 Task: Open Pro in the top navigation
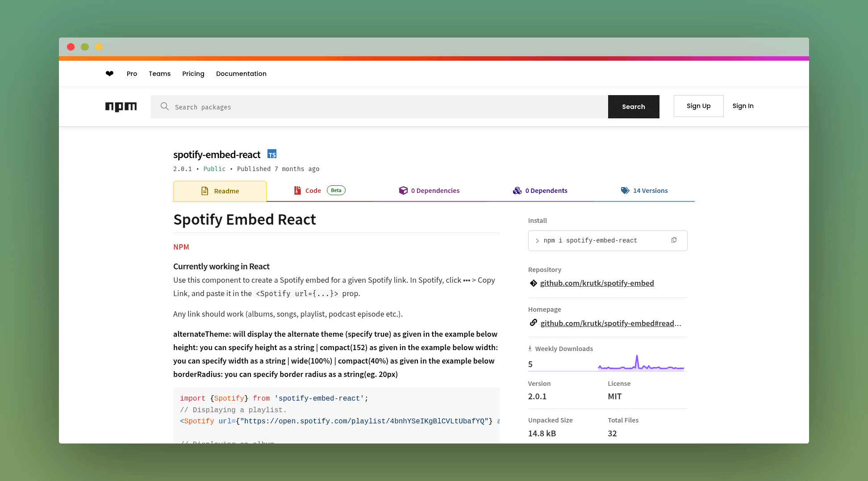coord(132,74)
